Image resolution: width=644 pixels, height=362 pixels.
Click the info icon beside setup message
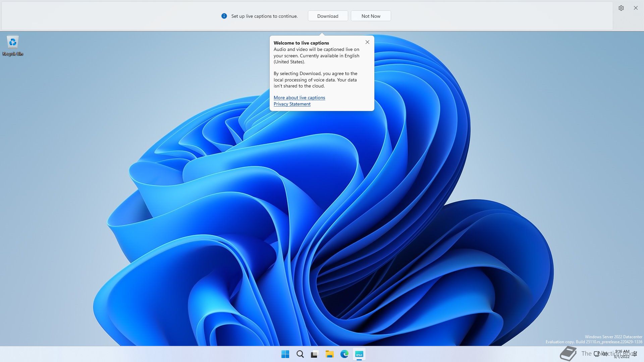(224, 16)
